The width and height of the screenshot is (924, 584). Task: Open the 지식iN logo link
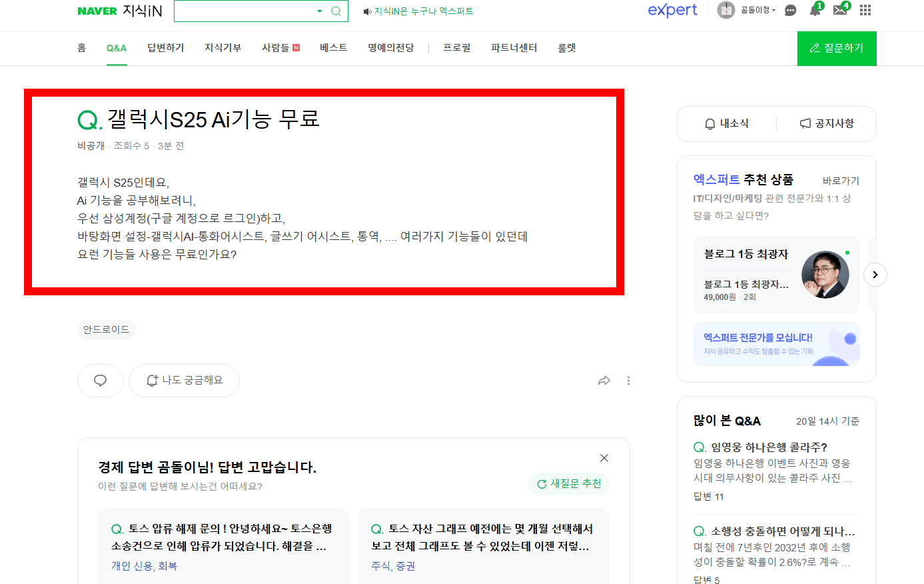[143, 11]
